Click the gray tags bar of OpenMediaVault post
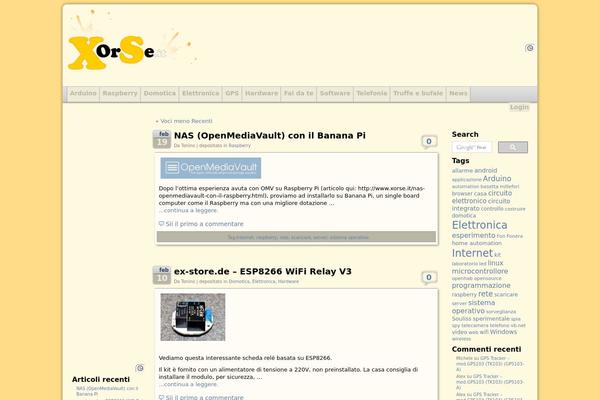This screenshot has width=600, height=400. pos(296,237)
